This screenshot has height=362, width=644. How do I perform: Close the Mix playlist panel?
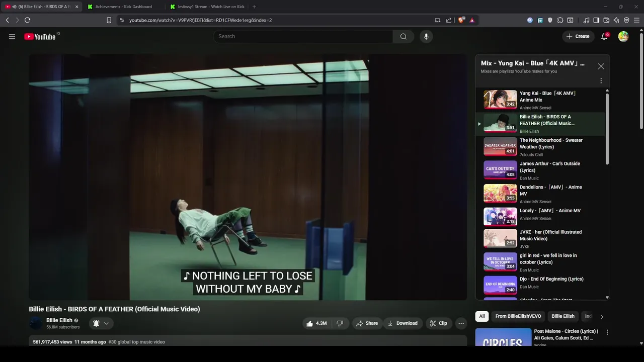click(x=601, y=66)
